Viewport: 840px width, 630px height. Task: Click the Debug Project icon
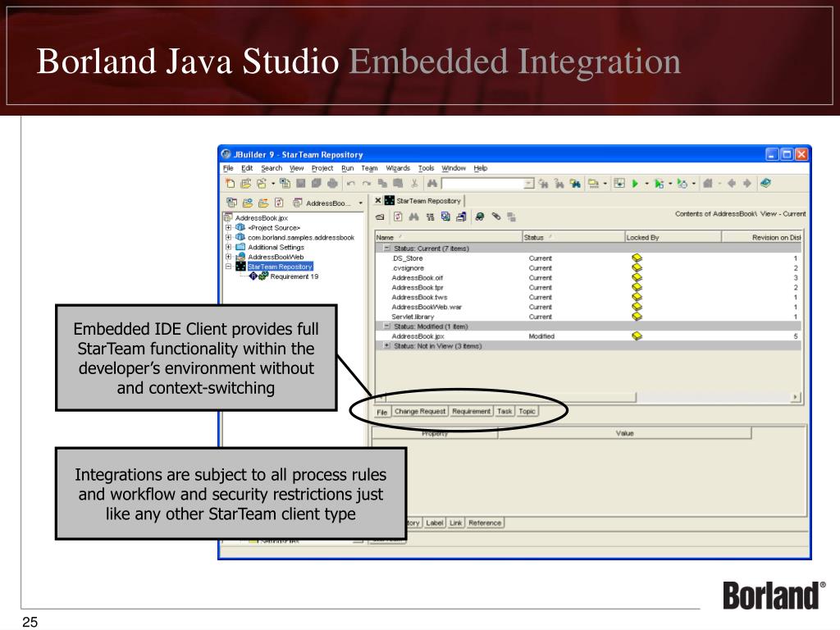pyautogui.click(x=659, y=184)
